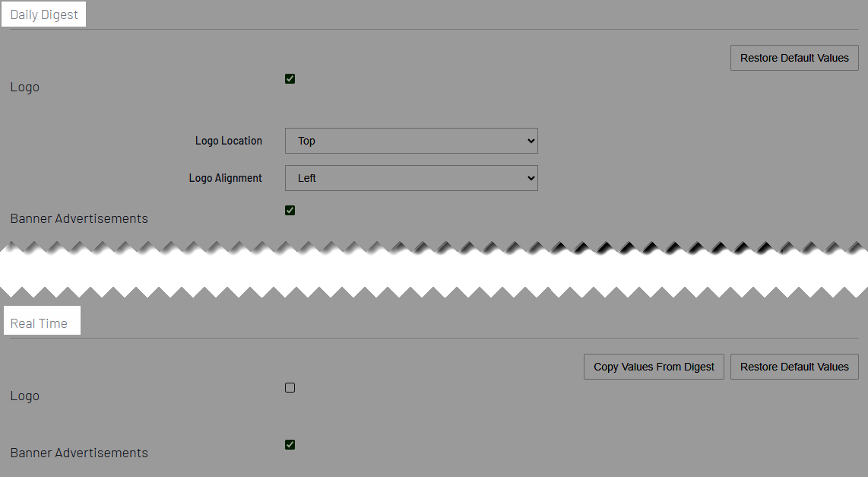Screen dimensions: 868x477
Task: Select the Daily Digest tab
Action: [43, 14]
